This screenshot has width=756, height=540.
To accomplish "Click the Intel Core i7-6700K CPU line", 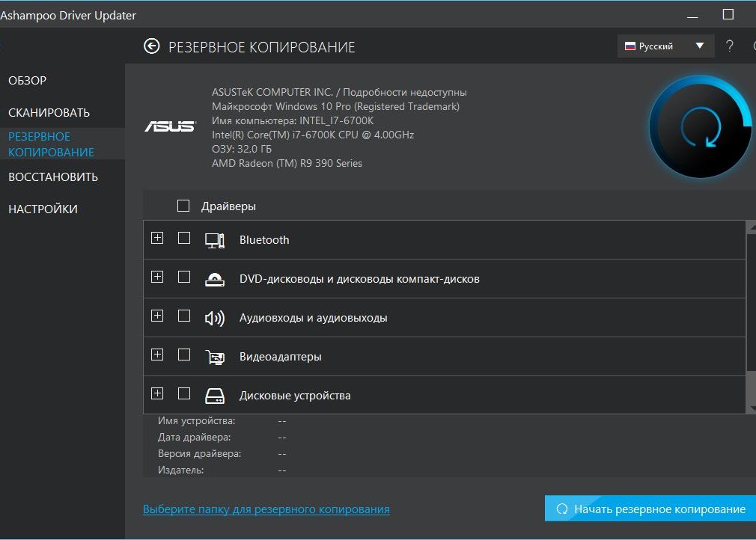I will 313,135.
